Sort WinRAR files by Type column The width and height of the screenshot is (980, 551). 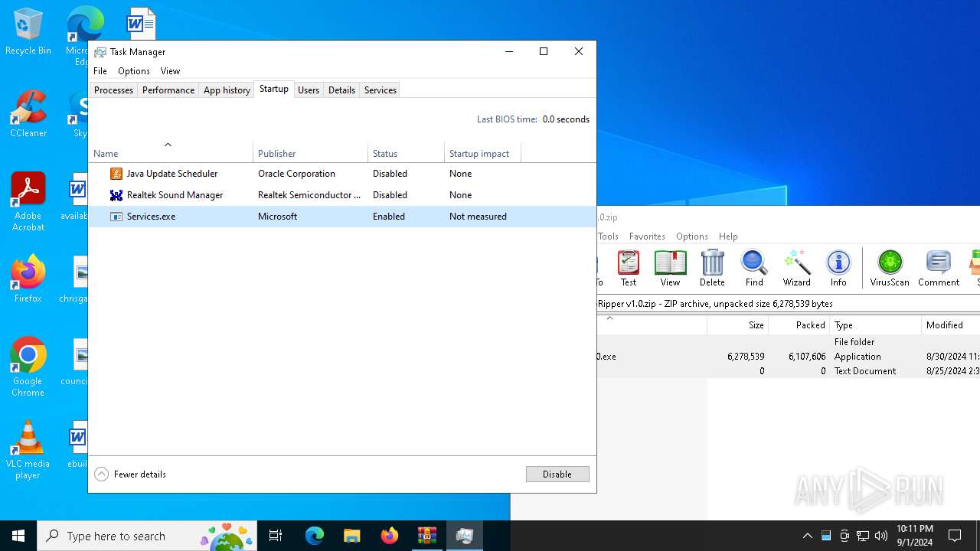[x=875, y=324]
